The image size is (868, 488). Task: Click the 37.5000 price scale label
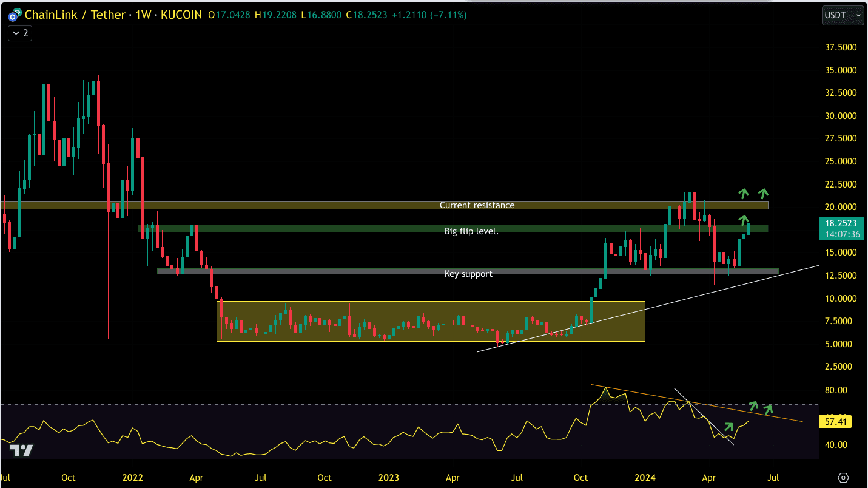pos(839,47)
